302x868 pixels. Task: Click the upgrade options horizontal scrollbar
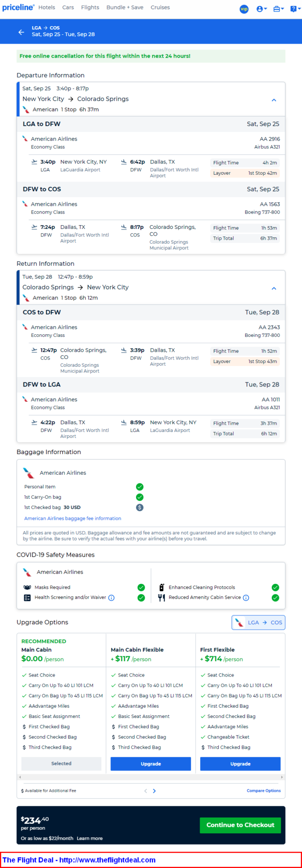151,777
